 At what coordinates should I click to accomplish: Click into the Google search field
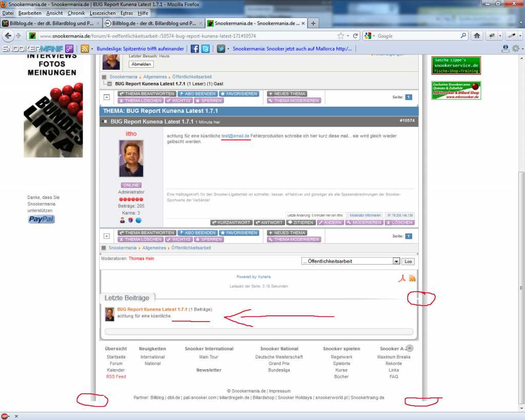[x=418, y=36]
